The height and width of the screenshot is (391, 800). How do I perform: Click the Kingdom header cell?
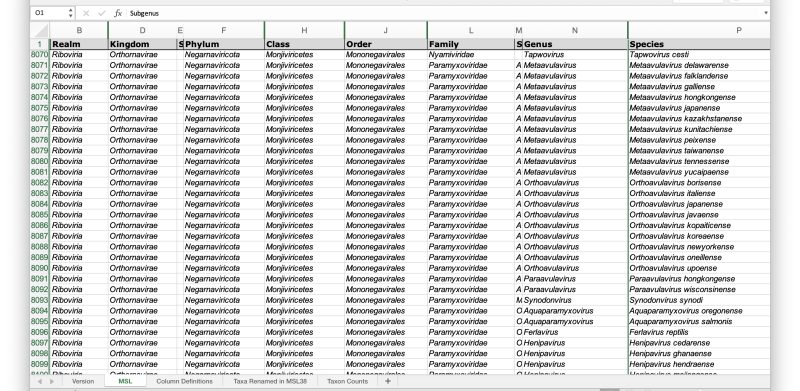pos(142,44)
